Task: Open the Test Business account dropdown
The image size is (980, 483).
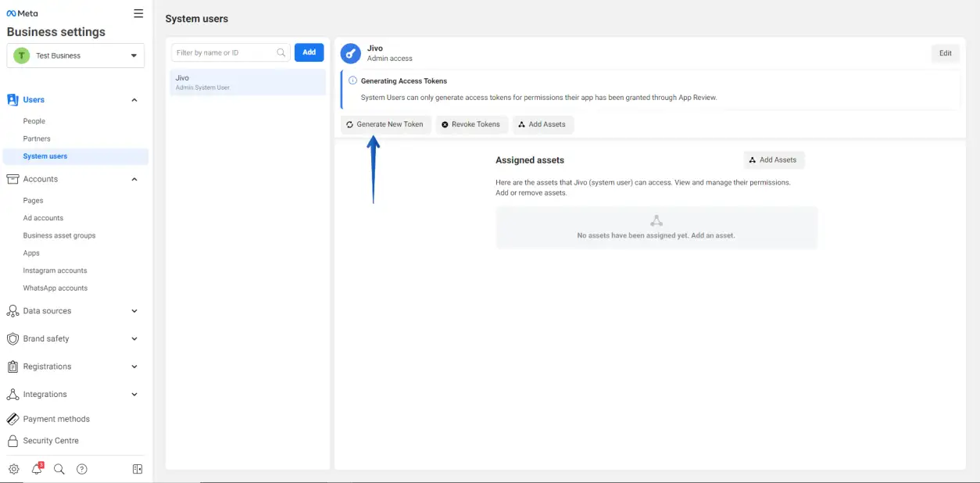Action: pyautogui.click(x=75, y=55)
